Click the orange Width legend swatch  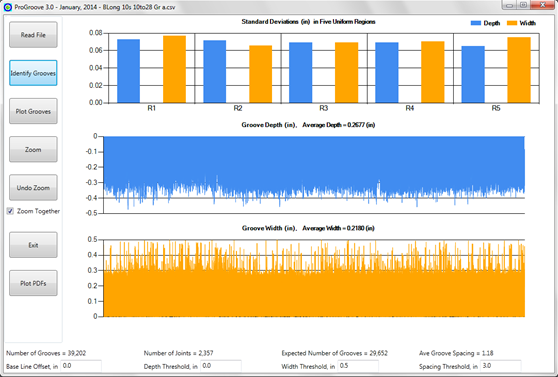click(512, 23)
